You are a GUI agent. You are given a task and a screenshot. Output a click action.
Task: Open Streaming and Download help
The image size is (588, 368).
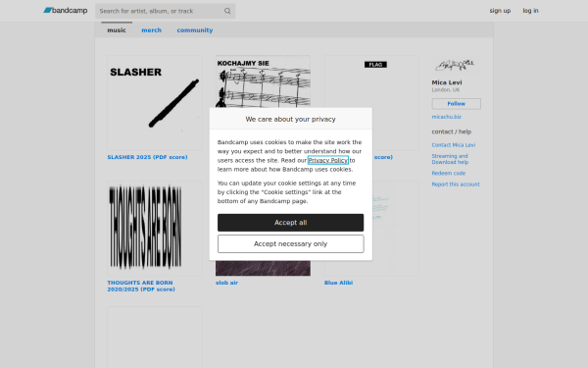[x=450, y=159]
